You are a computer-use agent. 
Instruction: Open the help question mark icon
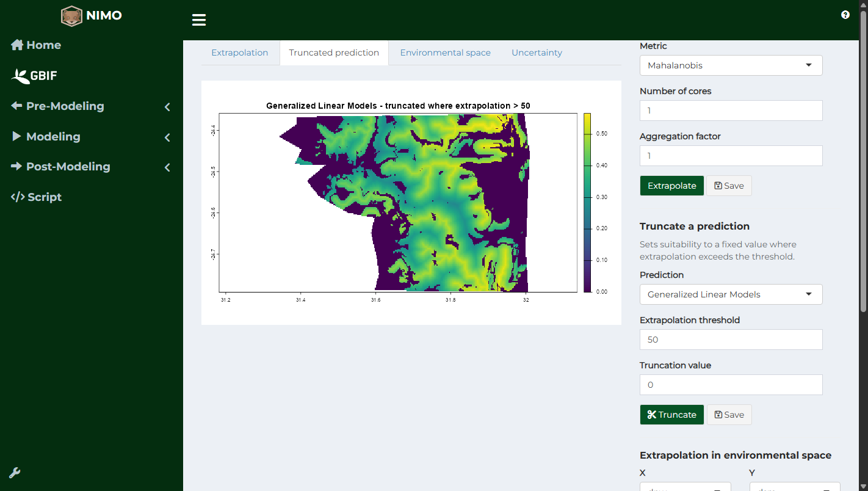pos(845,15)
